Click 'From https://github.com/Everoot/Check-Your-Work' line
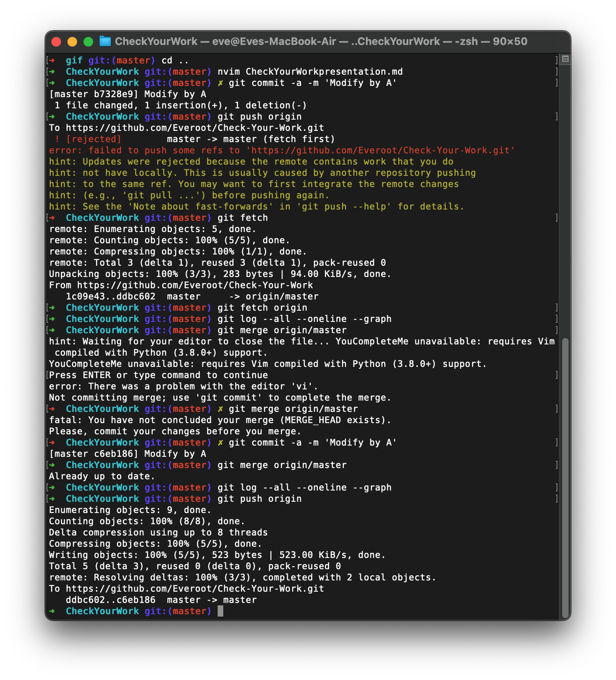 181,285
